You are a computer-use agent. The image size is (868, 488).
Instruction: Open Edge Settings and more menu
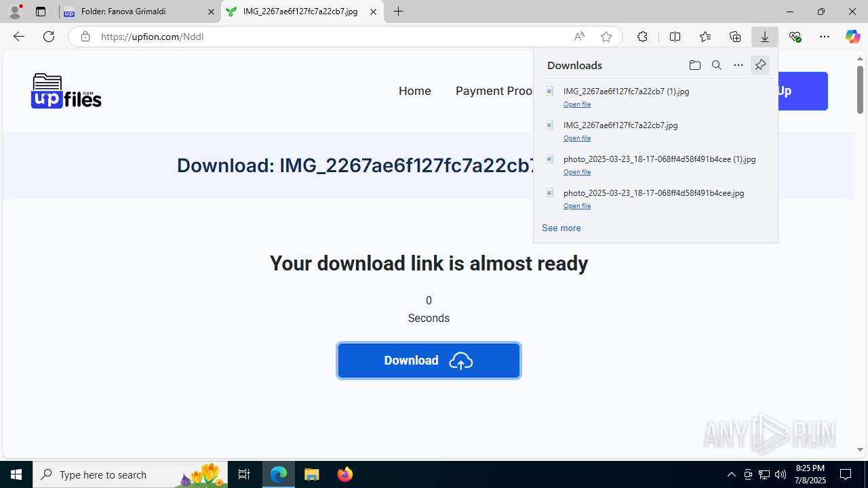(825, 37)
